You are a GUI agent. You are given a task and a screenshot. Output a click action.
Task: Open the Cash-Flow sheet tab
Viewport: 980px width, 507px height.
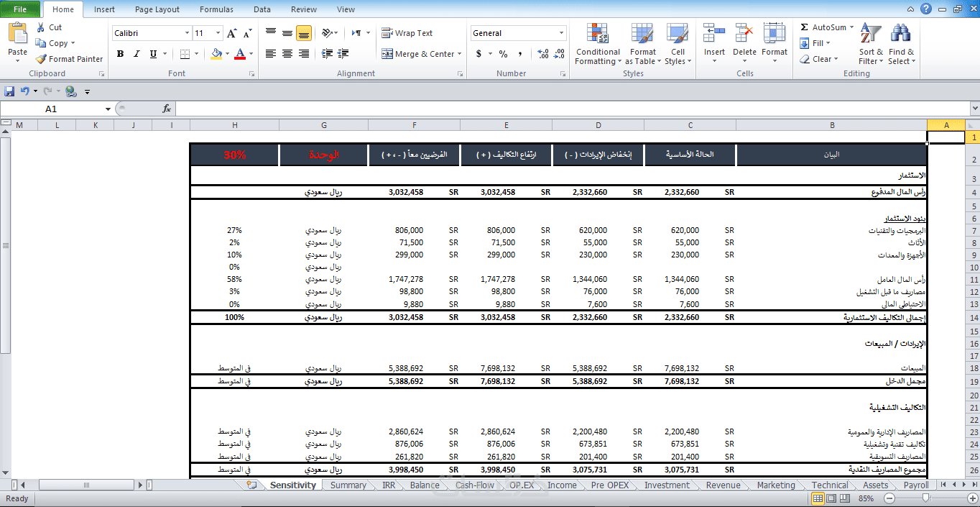475,485
